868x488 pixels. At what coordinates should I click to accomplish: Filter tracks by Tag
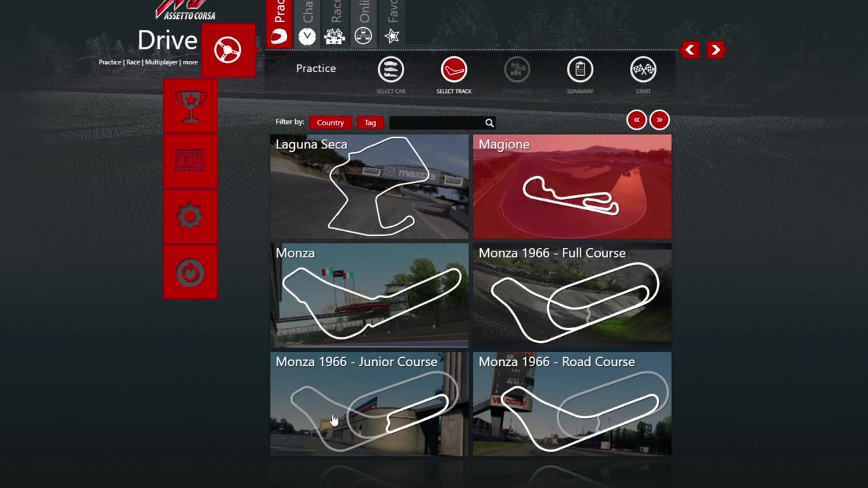pyautogui.click(x=370, y=123)
